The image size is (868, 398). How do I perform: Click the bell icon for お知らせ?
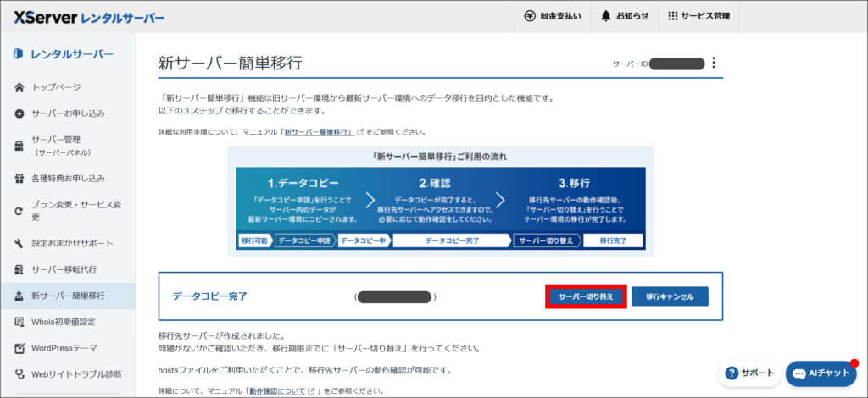605,16
